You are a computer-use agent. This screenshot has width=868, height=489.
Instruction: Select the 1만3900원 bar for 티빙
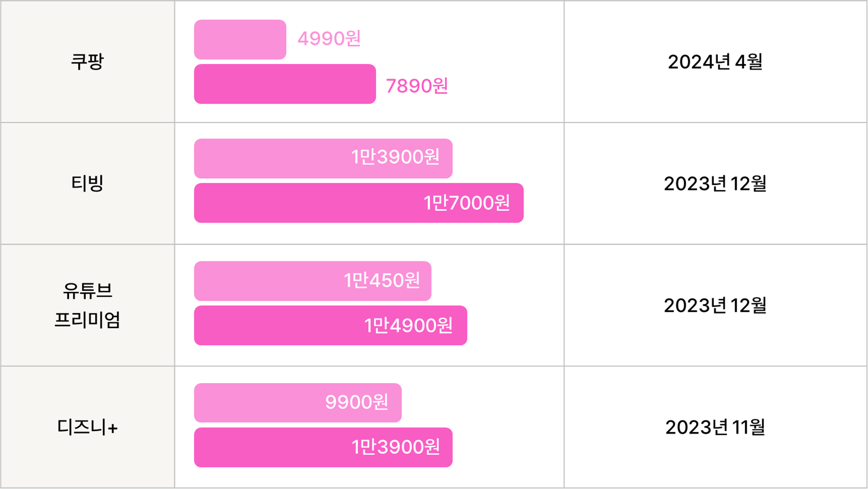click(x=323, y=159)
